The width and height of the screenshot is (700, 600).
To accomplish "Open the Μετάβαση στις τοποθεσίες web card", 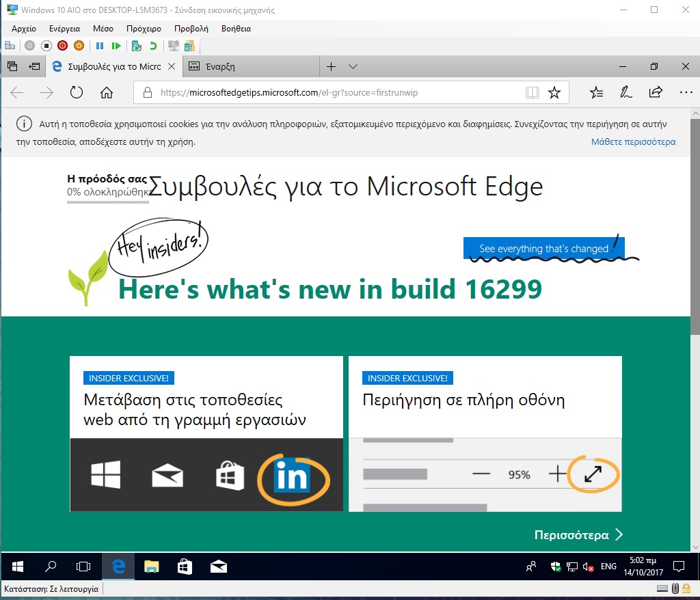I will click(206, 433).
